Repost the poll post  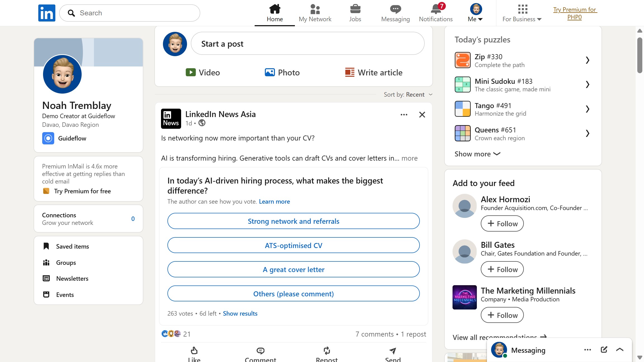[x=326, y=354]
